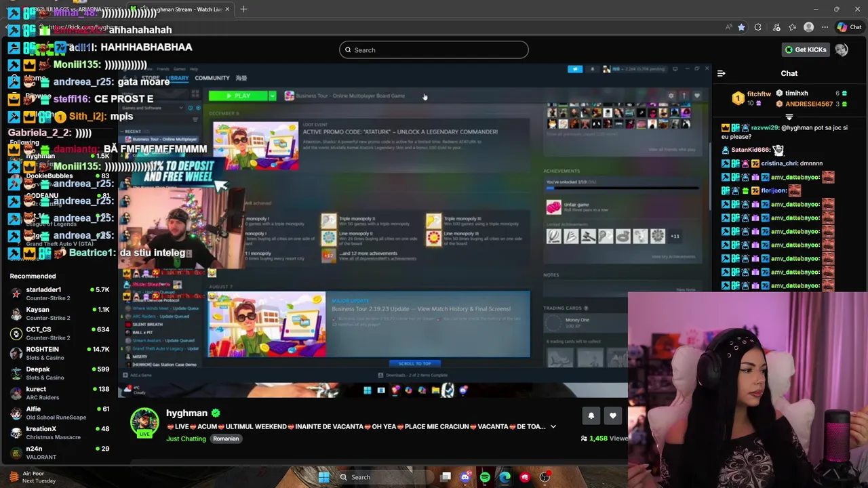Expand the stream title chevron
868x488 pixels.
point(553,426)
